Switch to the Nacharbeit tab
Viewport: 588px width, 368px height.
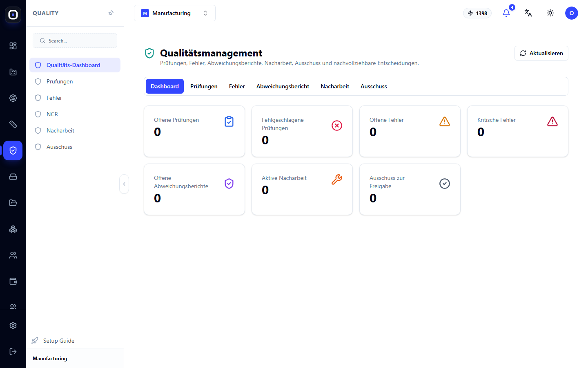coord(335,86)
